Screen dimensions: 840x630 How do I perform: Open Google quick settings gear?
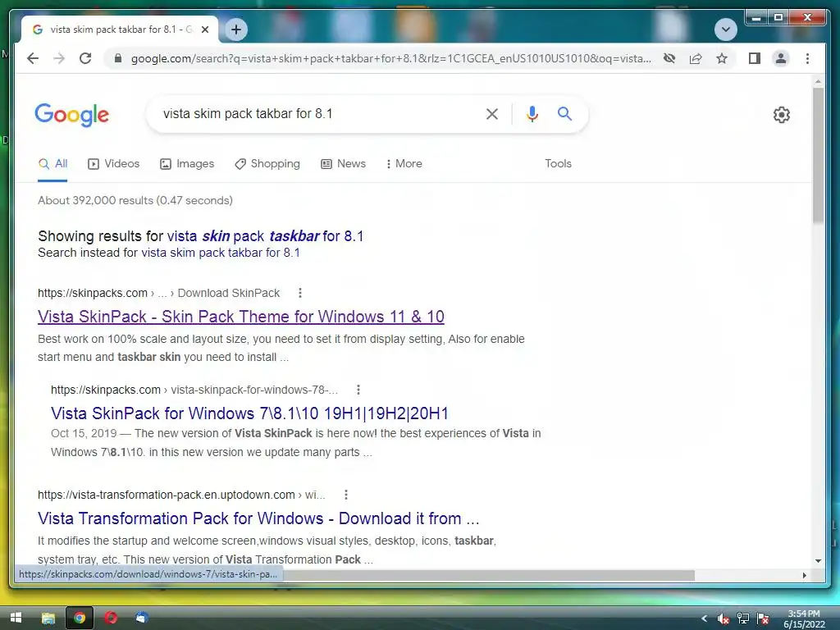tap(781, 115)
